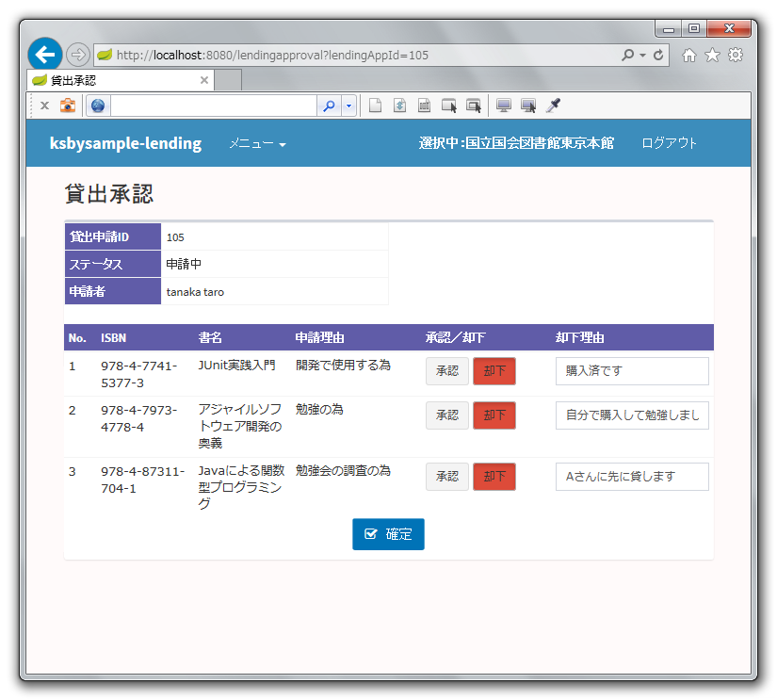This screenshot has width=777, height=700.
Task: Click the applicant name tanaka taro
Action: click(195, 292)
